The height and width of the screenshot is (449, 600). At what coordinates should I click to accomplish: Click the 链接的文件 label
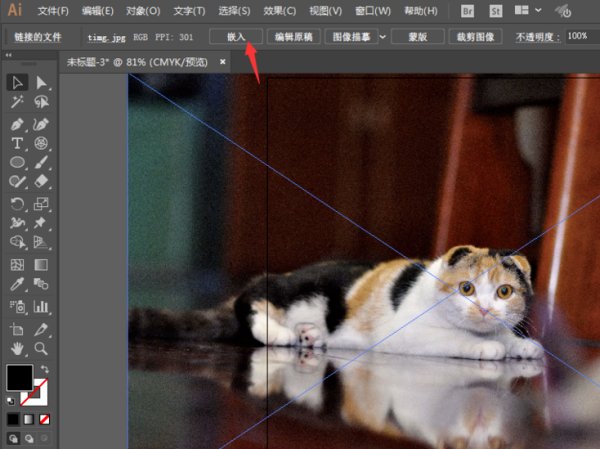[x=38, y=37]
